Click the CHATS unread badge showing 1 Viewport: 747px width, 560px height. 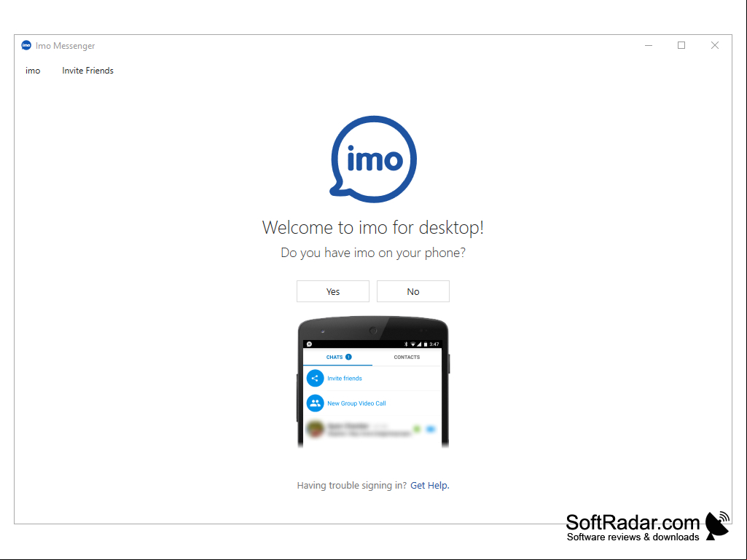(349, 357)
